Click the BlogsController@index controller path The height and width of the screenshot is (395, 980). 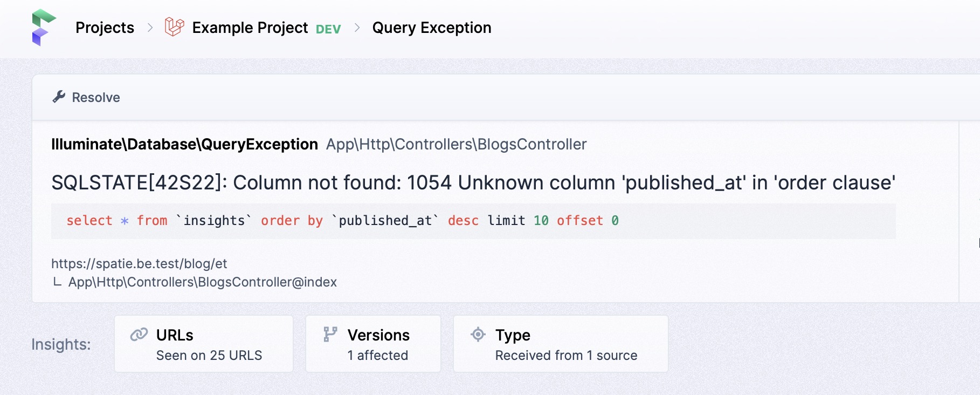click(x=203, y=282)
